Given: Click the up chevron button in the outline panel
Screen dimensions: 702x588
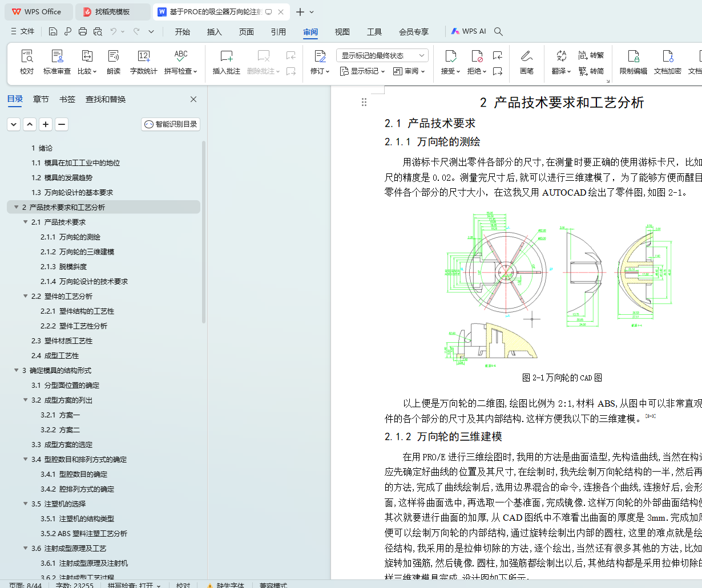Looking at the screenshot, I should pyautogui.click(x=30, y=124).
